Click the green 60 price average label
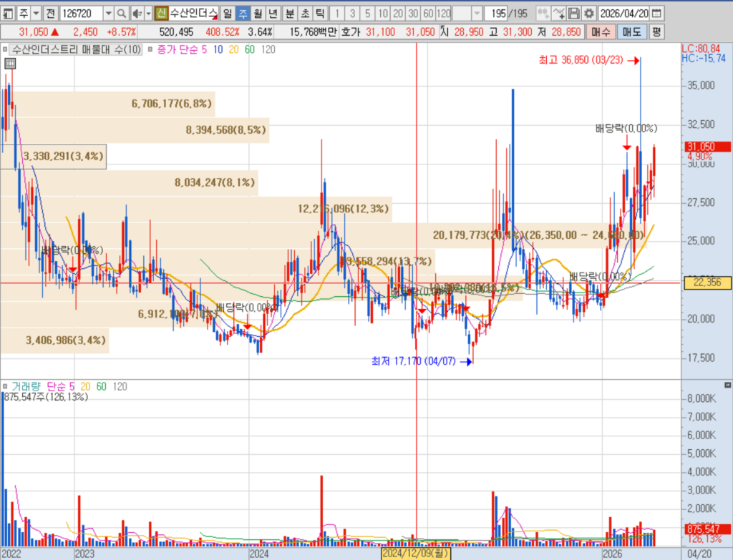This screenshot has width=733, height=560. pyautogui.click(x=250, y=49)
